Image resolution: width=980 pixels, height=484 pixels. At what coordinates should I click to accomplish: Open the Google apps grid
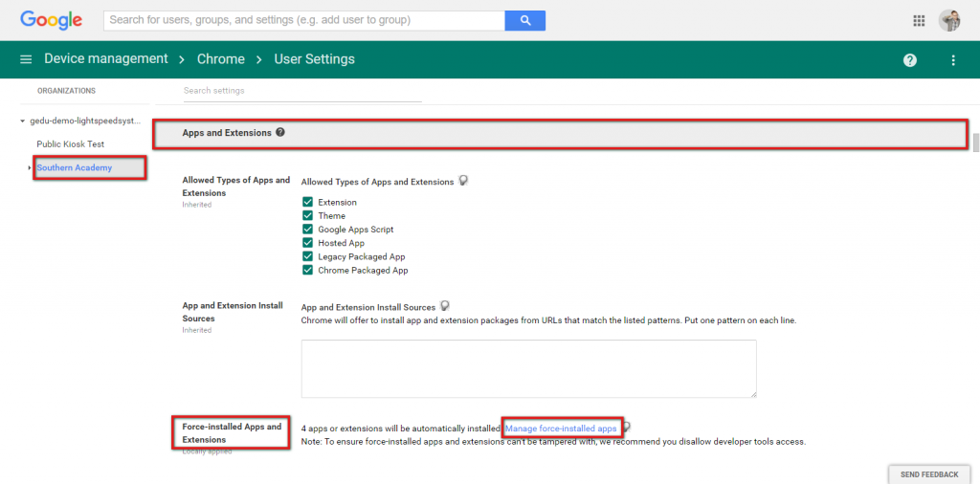(919, 21)
